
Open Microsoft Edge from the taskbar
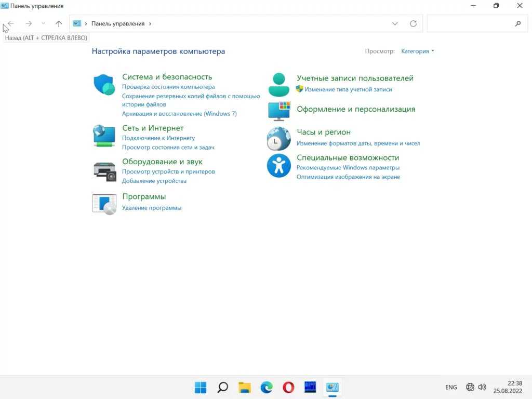[267, 387]
